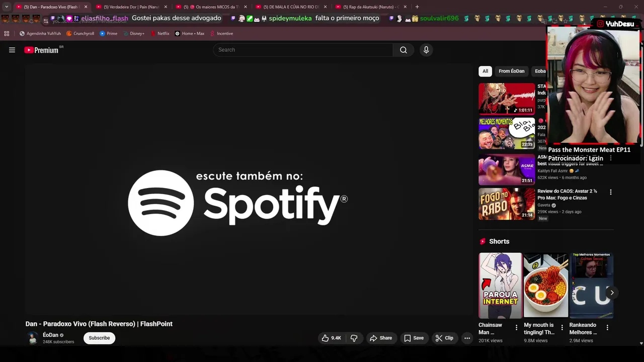Open a new browser tab with plus
Viewport: 644px width, 362px height.
click(x=417, y=7)
